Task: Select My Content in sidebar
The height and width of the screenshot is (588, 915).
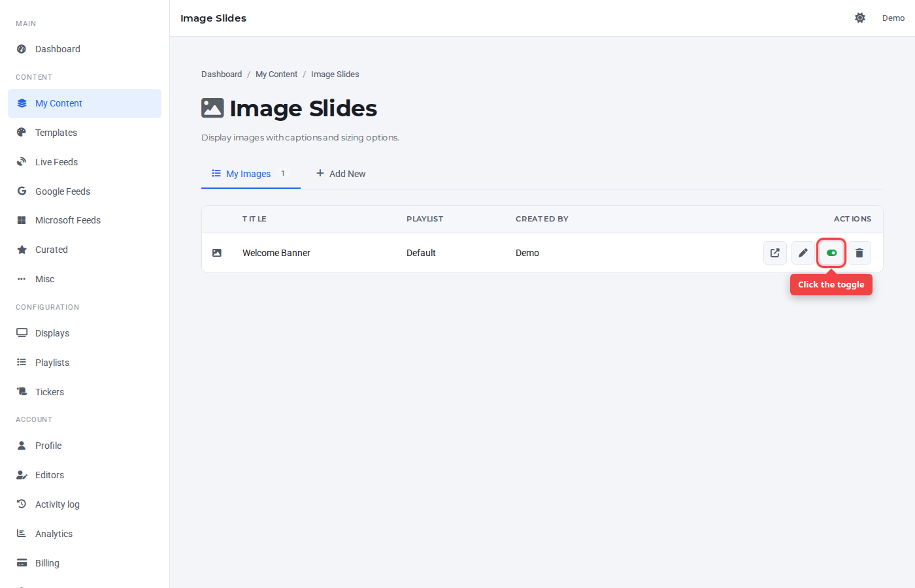Action: coord(84,103)
